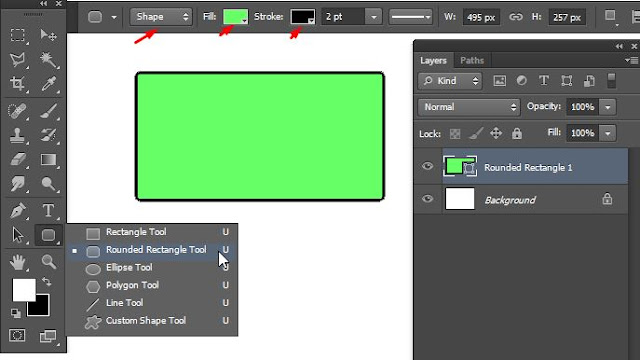Select the Crop tool
Viewport: 640px width, 360px height.
[17, 84]
